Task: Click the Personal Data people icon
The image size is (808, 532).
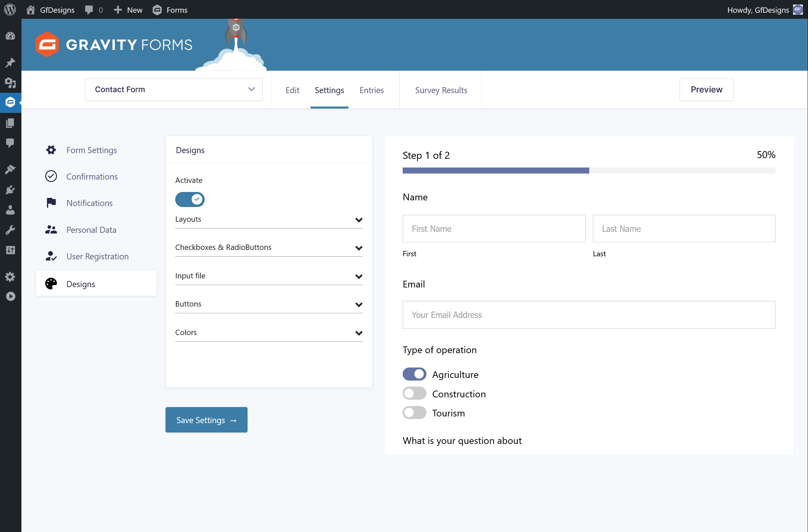Action: (x=51, y=229)
